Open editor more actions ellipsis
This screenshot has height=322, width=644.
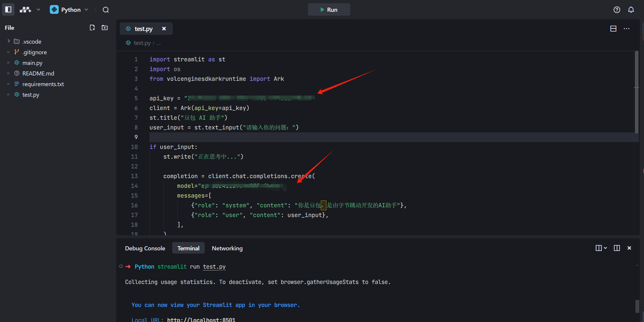click(627, 29)
